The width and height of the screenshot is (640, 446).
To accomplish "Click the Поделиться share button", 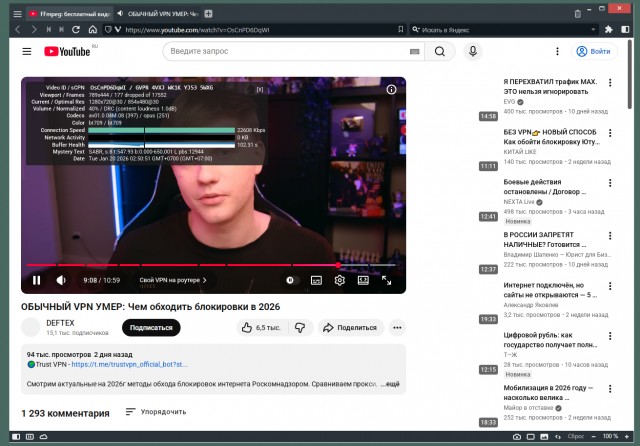I will point(351,328).
